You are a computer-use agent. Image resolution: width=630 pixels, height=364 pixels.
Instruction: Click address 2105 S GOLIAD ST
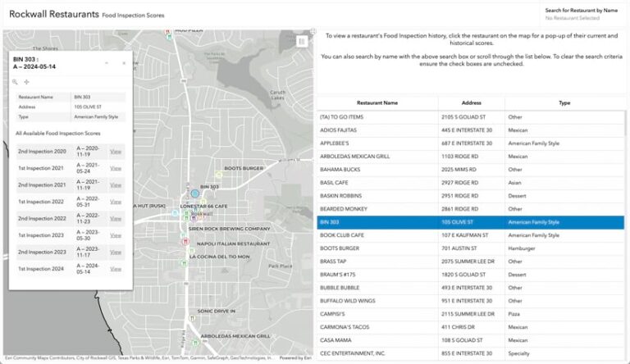click(x=463, y=117)
